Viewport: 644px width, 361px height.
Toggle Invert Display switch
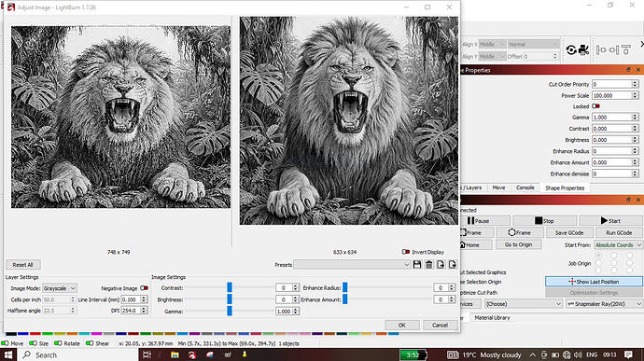[x=406, y=252]
